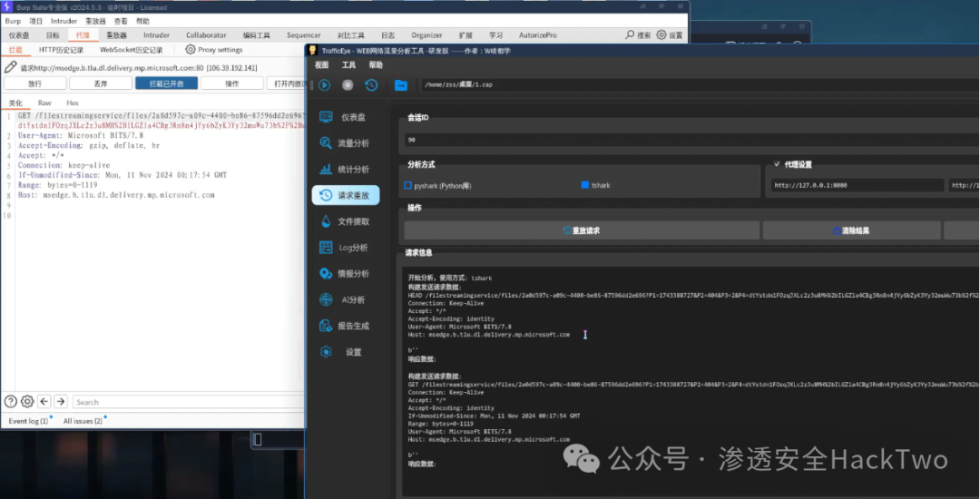
Task: Open 情报分析 in TrafficEye sidebar
Action: pyautogui.click(x=346, y=274)
